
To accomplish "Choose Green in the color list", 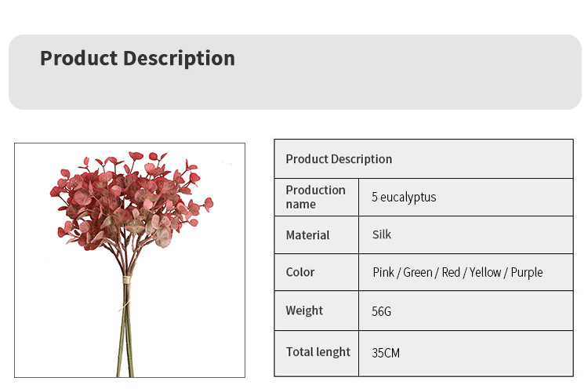I will (x=418, y=273).
